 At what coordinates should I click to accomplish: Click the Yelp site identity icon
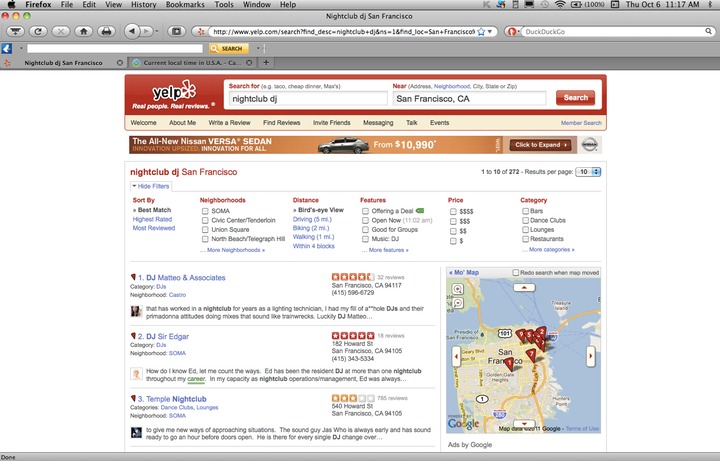coord(201,32)
